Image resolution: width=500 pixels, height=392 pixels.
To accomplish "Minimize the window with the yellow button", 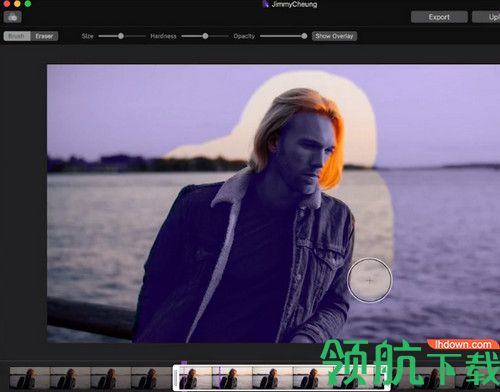I will point(17,4).
